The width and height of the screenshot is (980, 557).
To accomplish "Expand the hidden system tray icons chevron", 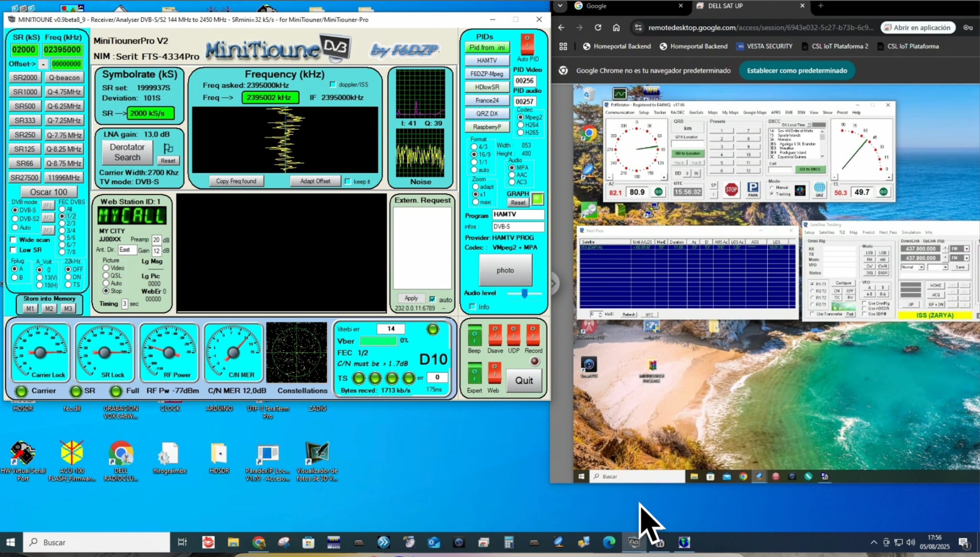I will coord(874,542).
